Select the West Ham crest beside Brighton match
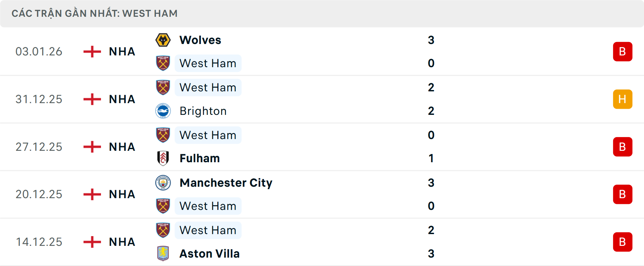This screenshot has height=266, width=644. (x=163, y=87)
